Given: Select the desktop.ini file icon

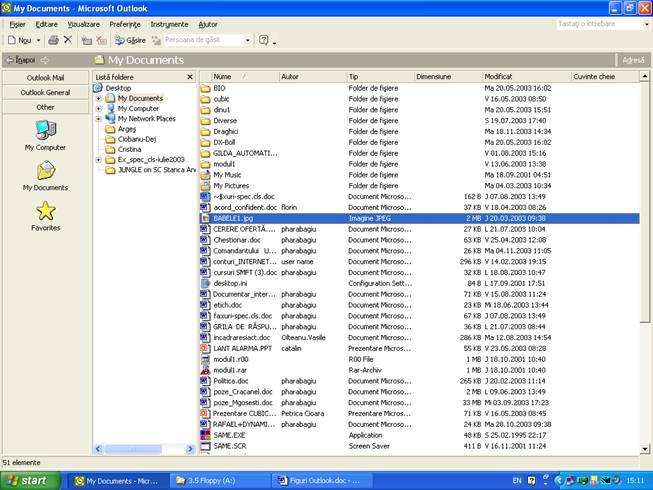Looking at the screenshot, I should 205,283.
